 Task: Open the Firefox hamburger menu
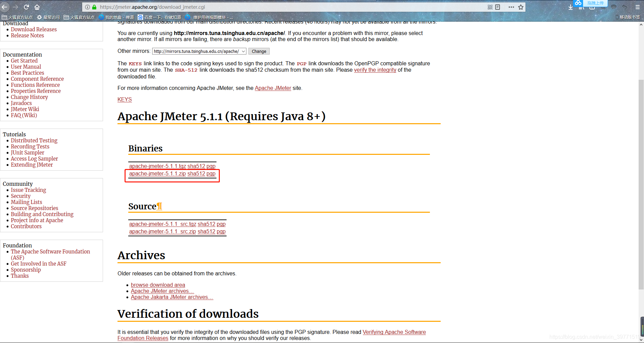coord(638,7)
